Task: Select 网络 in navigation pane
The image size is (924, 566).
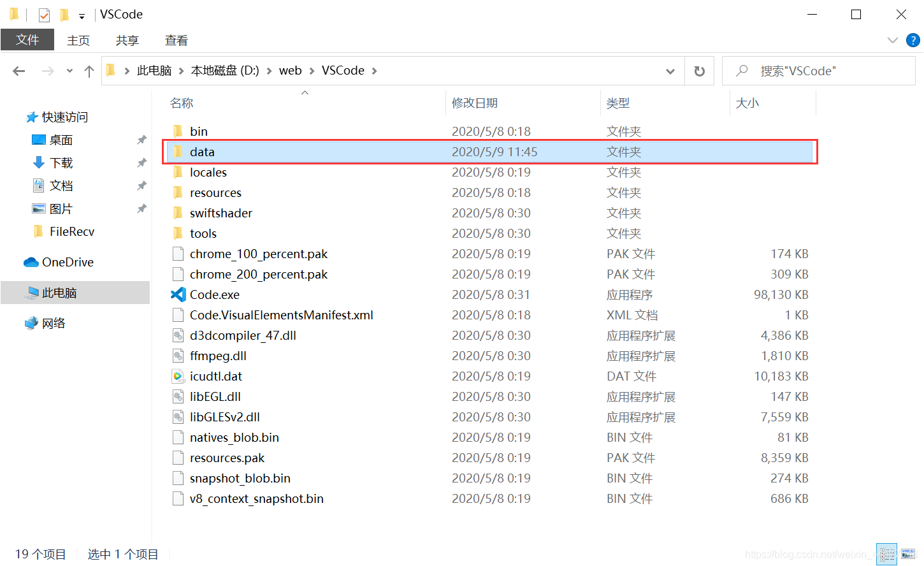Action: click(54, 324)
